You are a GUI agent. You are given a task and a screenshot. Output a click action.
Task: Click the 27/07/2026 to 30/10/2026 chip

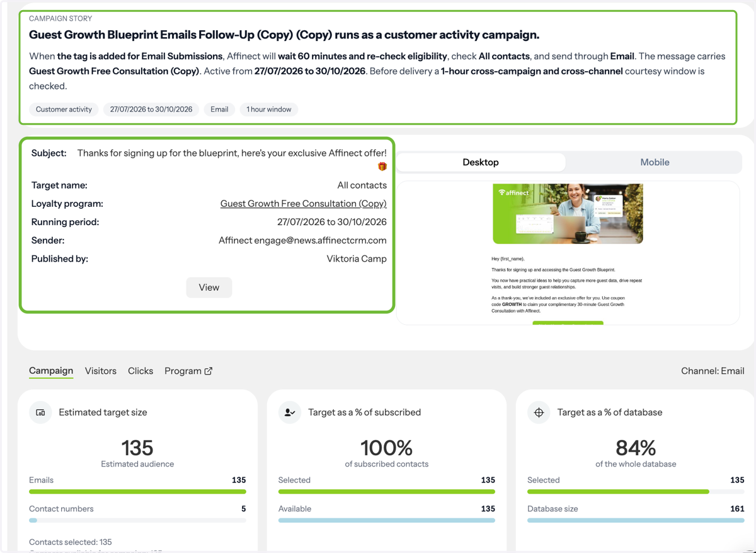point(151,109)
